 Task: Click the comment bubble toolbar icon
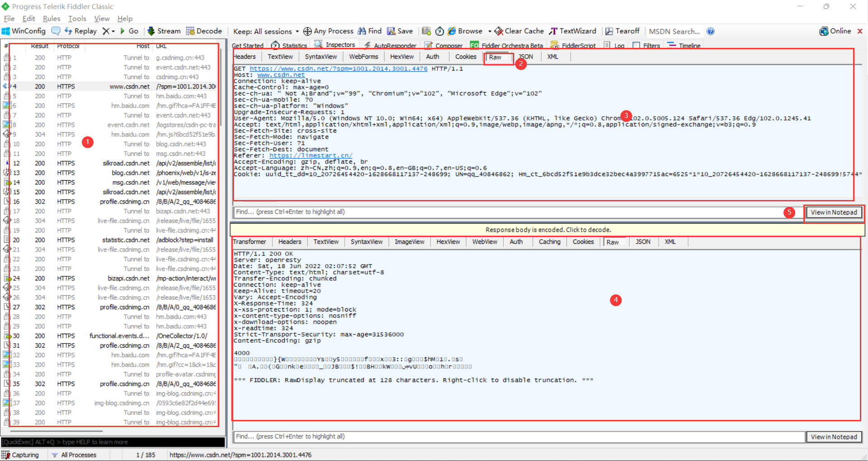[x=56, y=31]
